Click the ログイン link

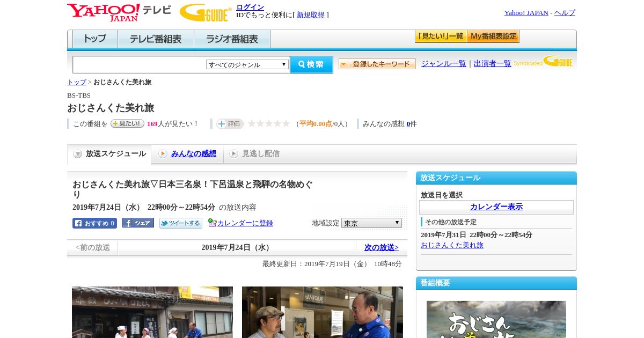[250, 7]
